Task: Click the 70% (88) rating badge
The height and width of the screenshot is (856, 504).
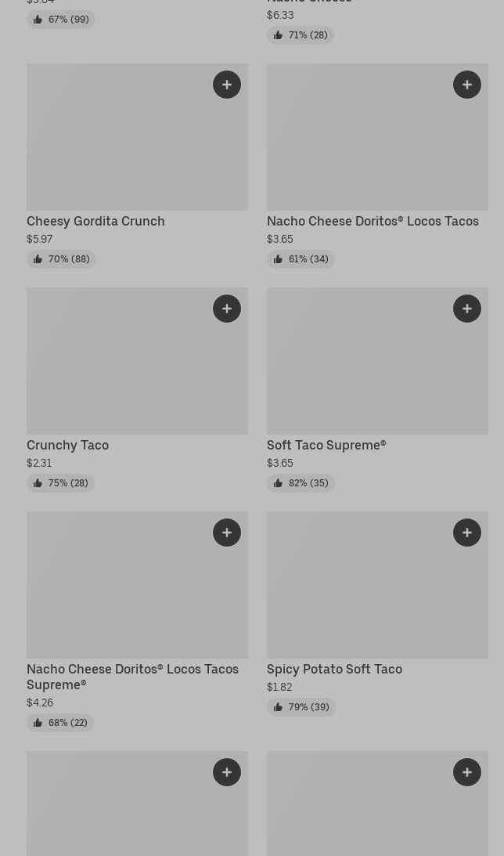Action: click(x=61, y=259)
